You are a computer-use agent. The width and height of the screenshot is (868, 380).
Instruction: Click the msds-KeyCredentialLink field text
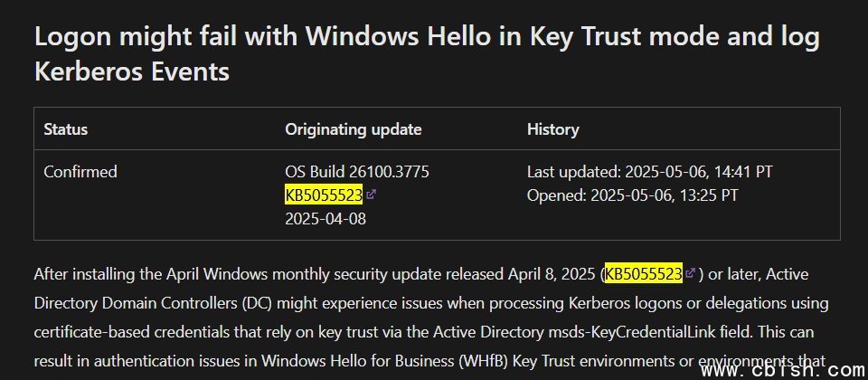tap(650, 332)
